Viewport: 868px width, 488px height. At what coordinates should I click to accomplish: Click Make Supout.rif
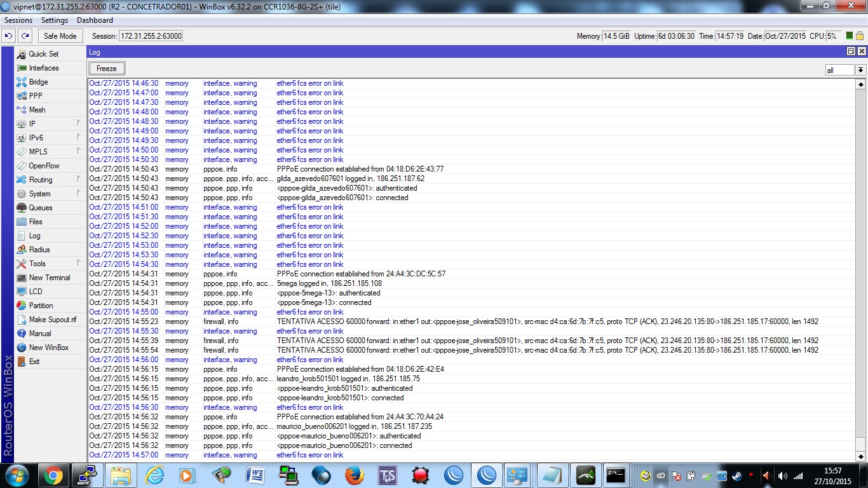click(52, 320)
